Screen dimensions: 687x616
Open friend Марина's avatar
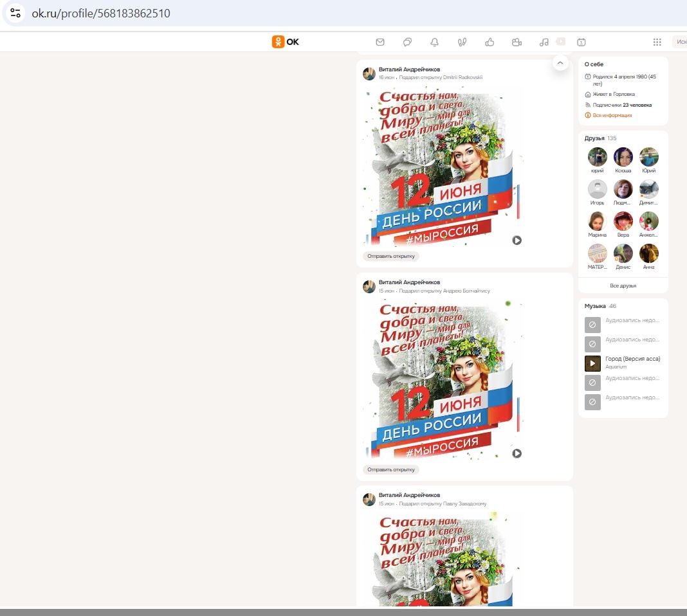tap(597, 221)
